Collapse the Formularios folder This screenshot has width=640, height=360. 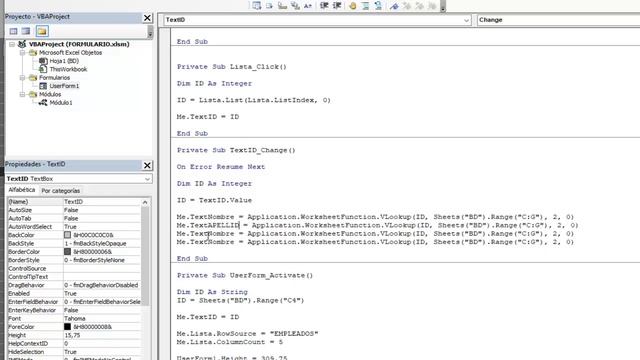tap(22, 78)
